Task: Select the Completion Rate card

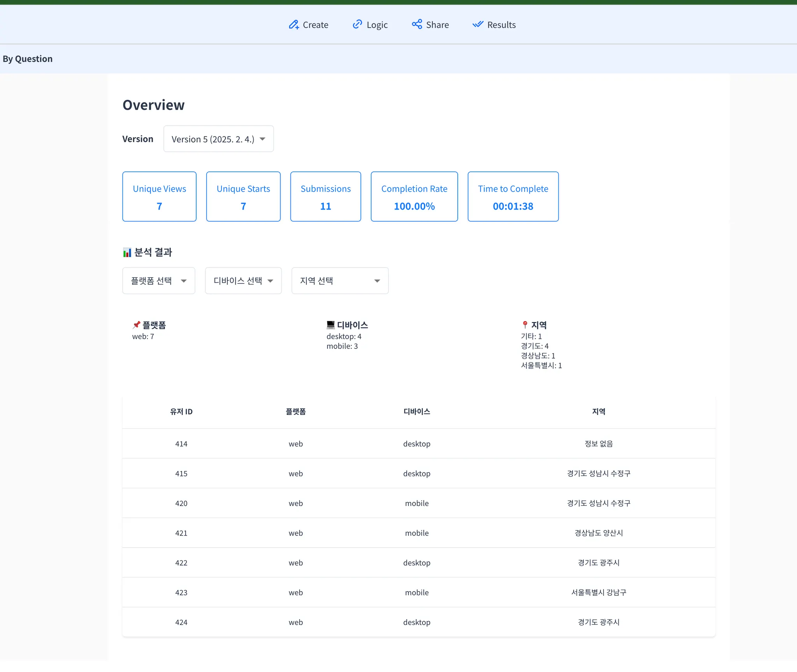Action: point(414,197)
